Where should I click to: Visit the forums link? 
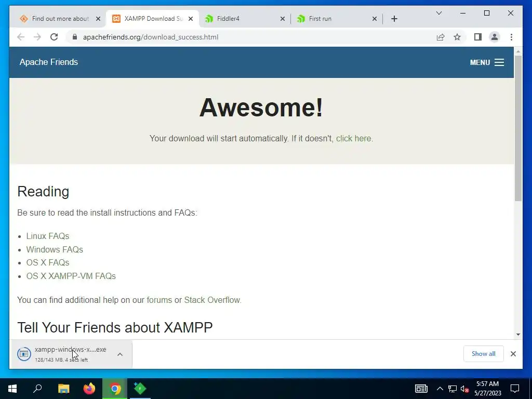(x=159, y=300)
